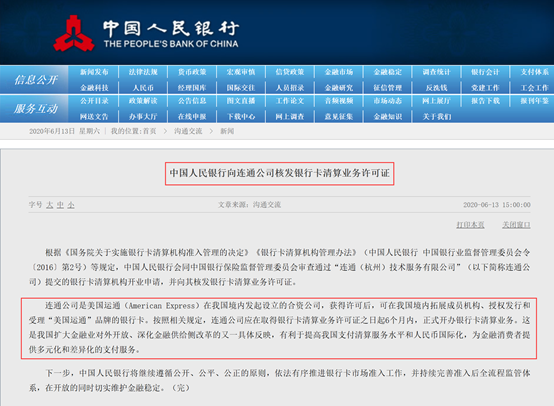Click the timestamp 2020-06-13 15:00:00
The image size is (554, 406).
pos(497,205)
